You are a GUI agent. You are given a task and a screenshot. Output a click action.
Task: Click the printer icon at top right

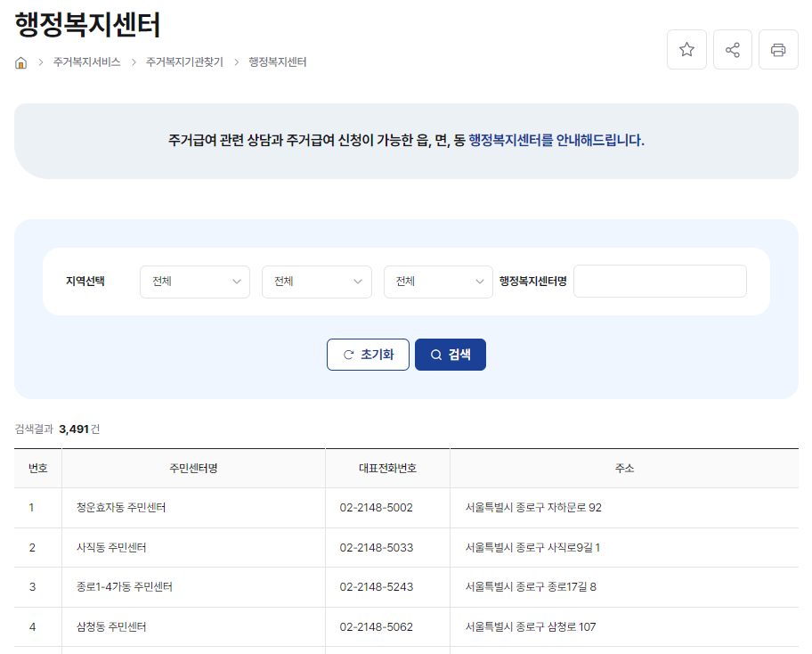[x=778, y=49]
